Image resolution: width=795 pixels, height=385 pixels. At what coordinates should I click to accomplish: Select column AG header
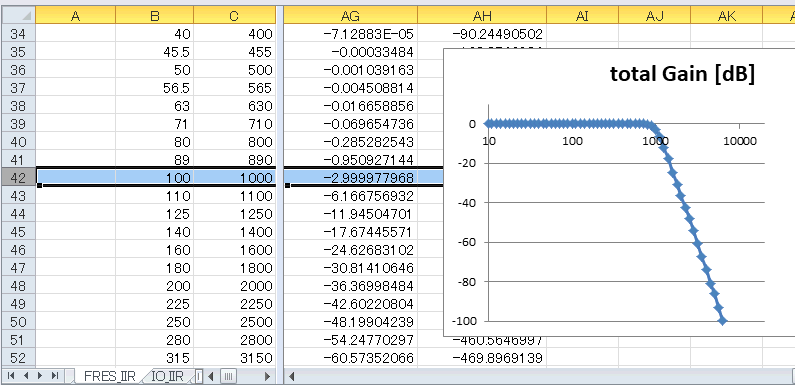pyautogui.click(x=350, y=16)
